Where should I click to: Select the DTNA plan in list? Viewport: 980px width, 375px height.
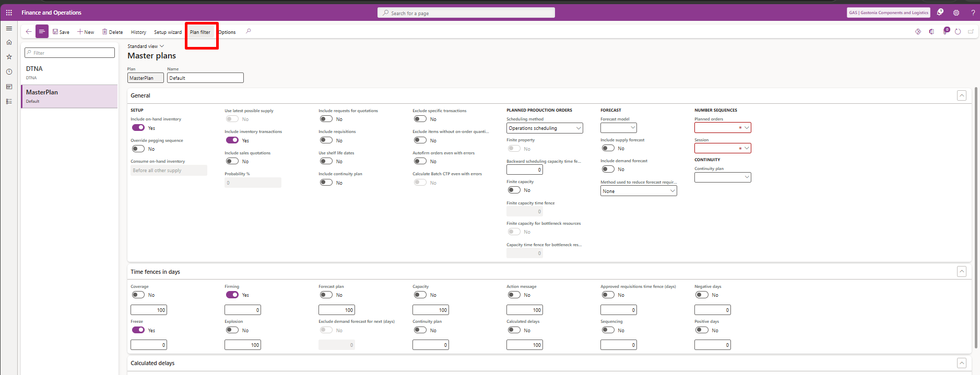[x=69, y=72]
